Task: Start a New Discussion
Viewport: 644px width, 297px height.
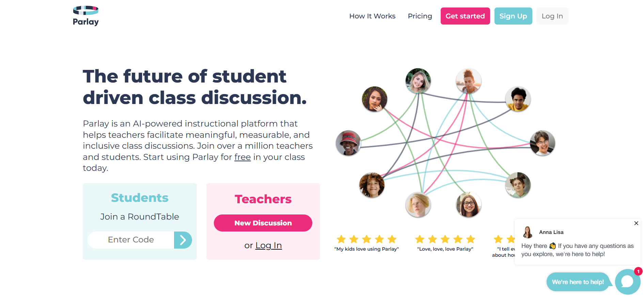Action: click(x=263, y=223)
